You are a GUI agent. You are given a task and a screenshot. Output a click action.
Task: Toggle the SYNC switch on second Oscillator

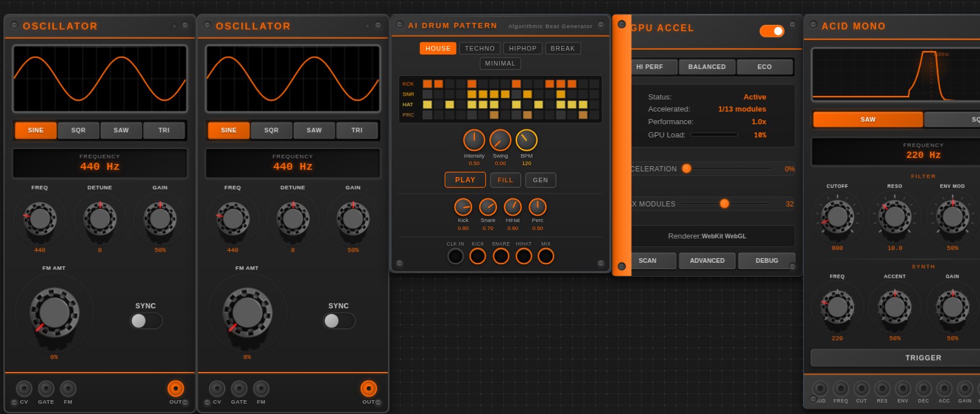339,321
